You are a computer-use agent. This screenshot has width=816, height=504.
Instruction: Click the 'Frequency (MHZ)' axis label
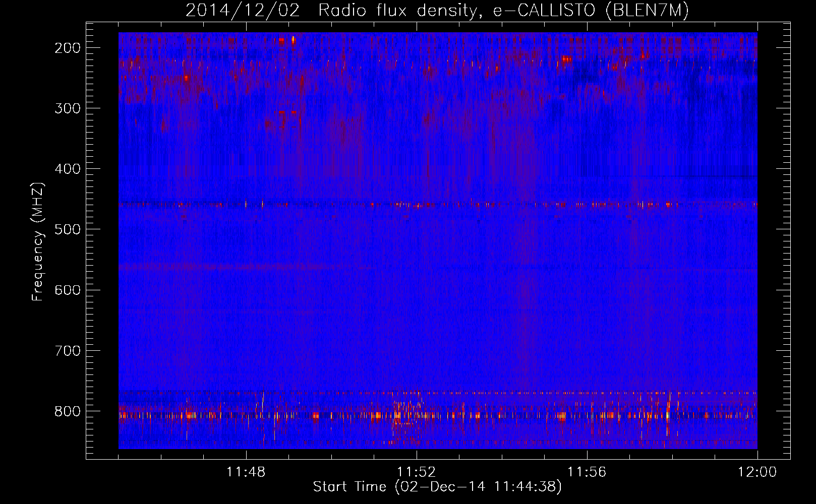38,242
